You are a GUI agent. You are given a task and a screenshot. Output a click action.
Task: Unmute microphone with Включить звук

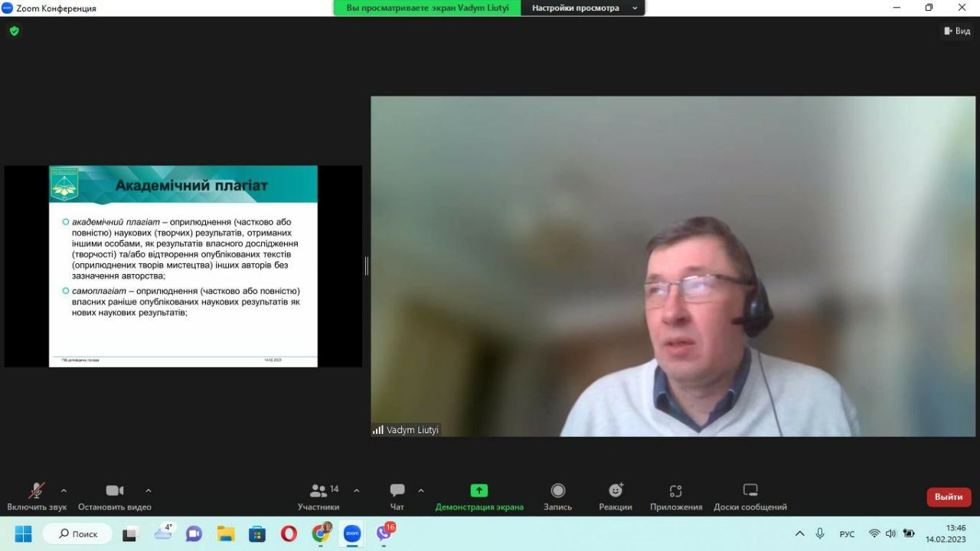(x=36, y=491)
